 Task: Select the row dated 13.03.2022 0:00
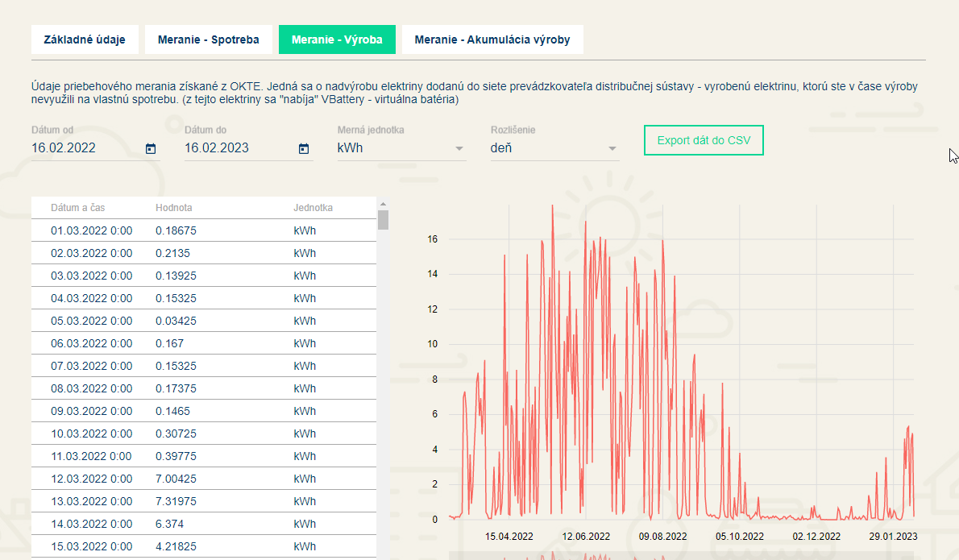204,502
